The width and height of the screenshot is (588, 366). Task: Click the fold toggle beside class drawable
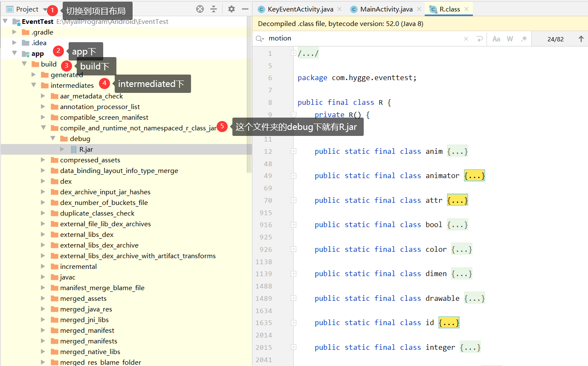pos(293,298)
